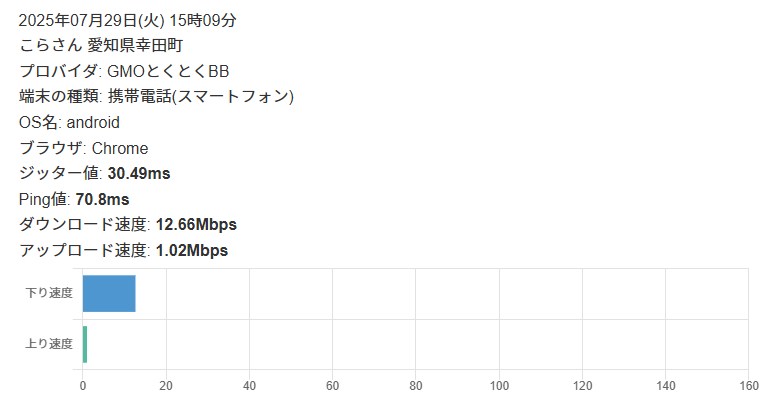The image size is (776, 406).
Task: Click the green upload speed bar
Action: click(x=85, y=344)
